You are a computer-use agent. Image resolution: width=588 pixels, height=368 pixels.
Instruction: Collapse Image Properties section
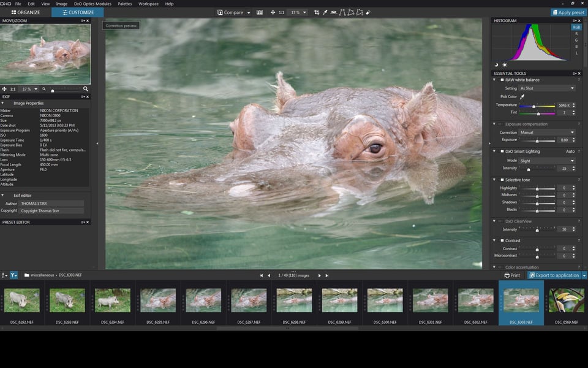pos(2,103)
